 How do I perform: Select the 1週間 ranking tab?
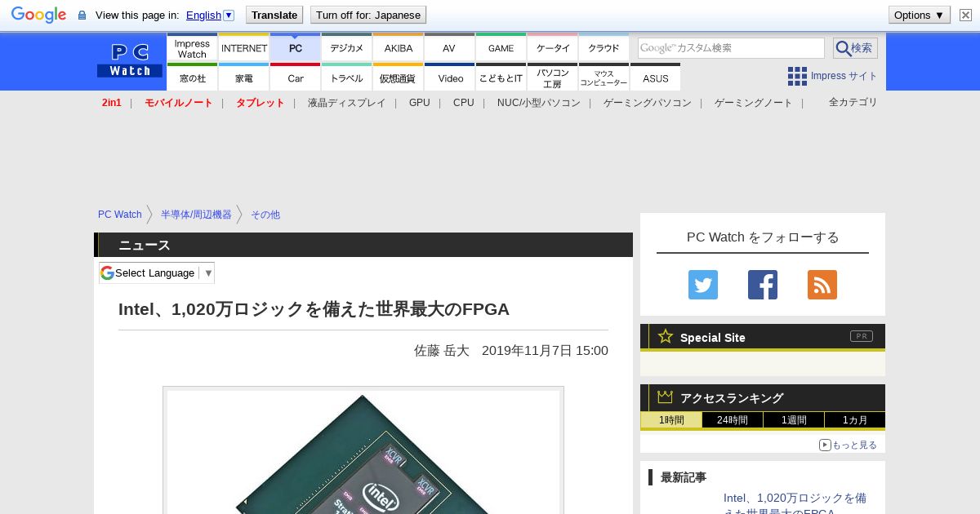pos(794,420)
